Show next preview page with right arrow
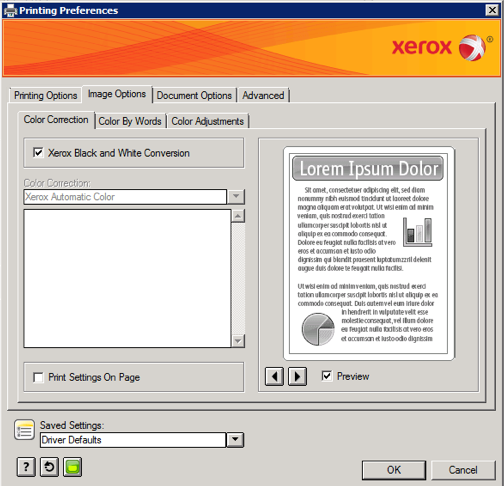Screen dimensions: 504x486 click(x=297, y=377)
